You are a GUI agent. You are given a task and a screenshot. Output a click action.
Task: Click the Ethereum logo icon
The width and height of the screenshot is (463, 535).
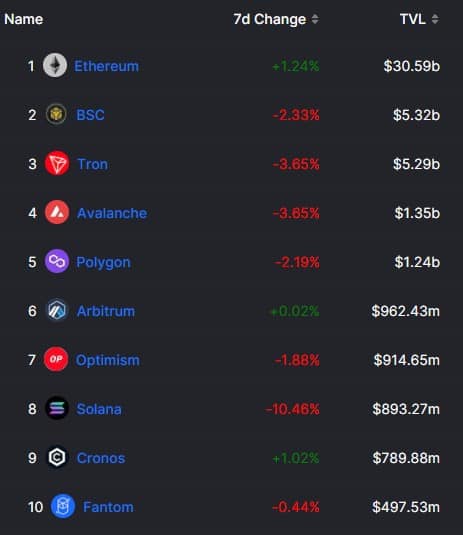[x=55, y=65]
